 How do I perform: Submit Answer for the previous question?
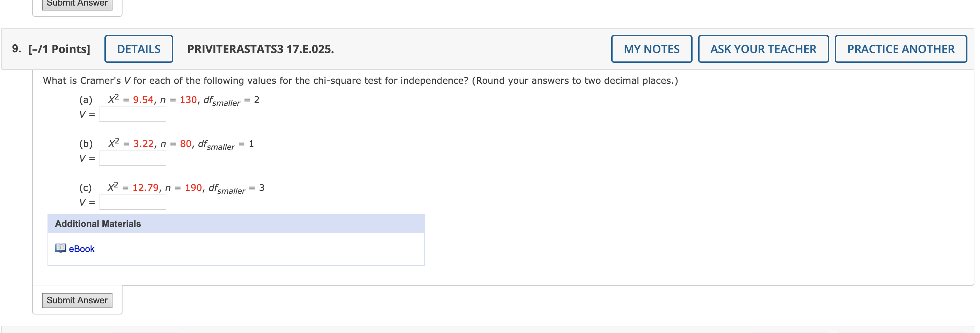(x=77, y=3)
